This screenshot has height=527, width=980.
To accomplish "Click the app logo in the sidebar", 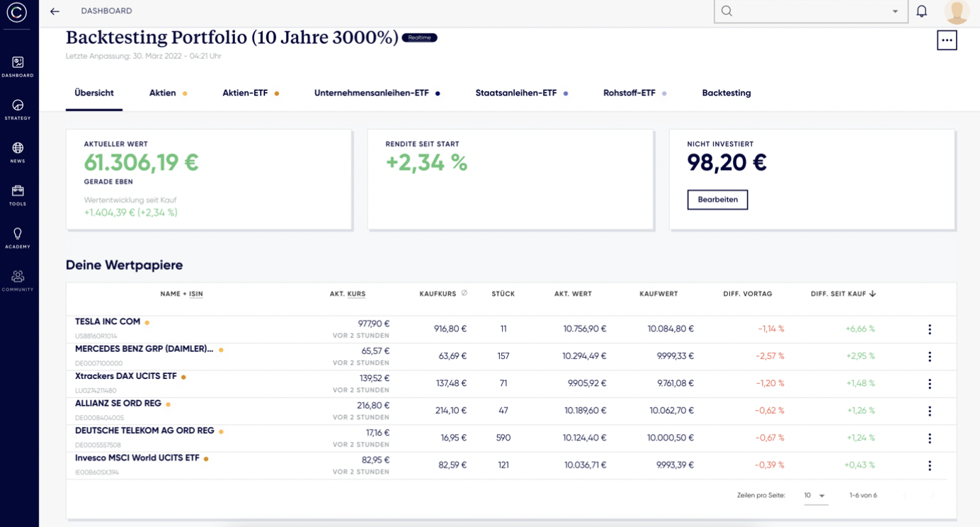I will tap(16, 11).
